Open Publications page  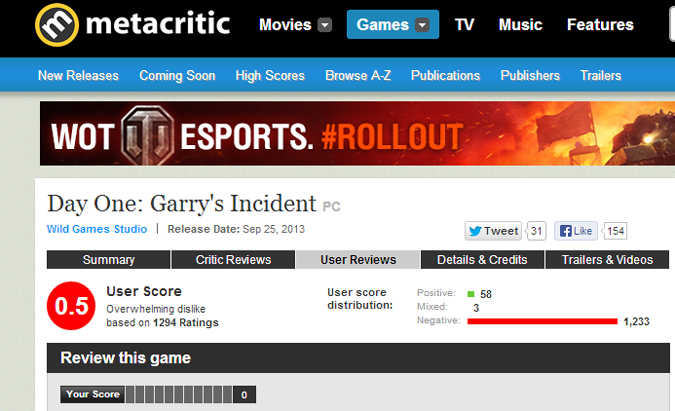click(x=445, y=75)
